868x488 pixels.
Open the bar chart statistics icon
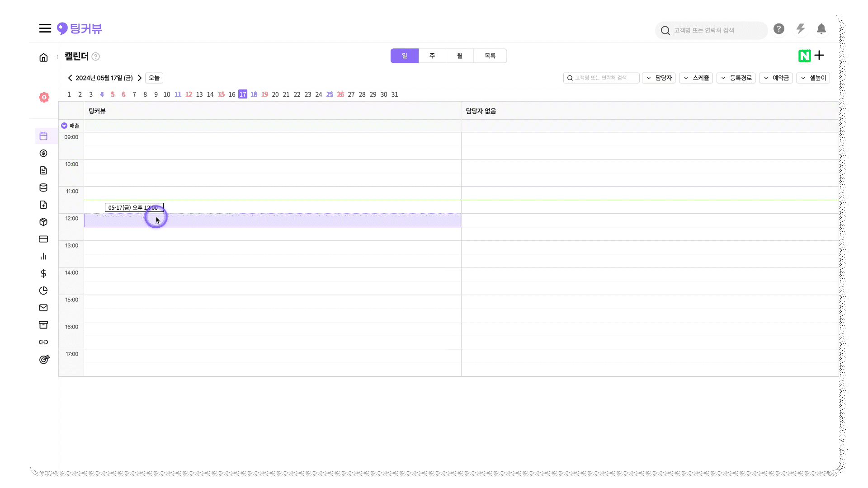43,256
